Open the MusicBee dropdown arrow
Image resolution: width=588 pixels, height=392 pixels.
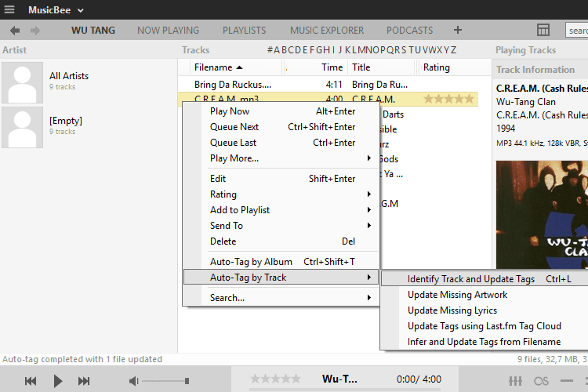point(80,10)
